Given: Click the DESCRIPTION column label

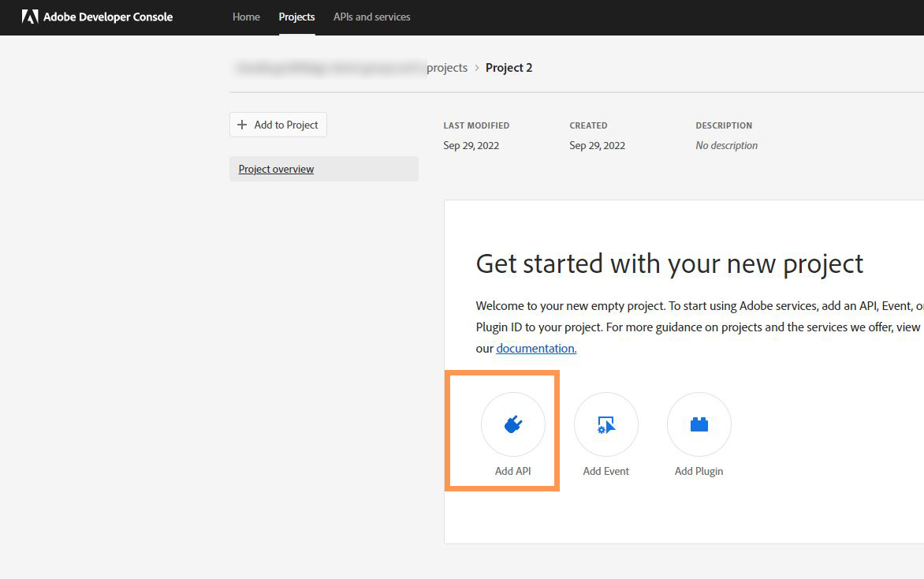Looking at the screenshot, I should pyautogui.click(x=724, y=125).
